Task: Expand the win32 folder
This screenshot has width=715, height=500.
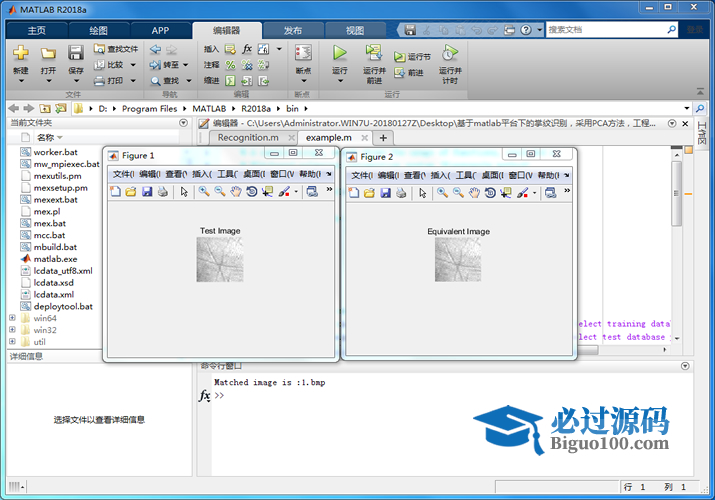Action: [12, 330]
